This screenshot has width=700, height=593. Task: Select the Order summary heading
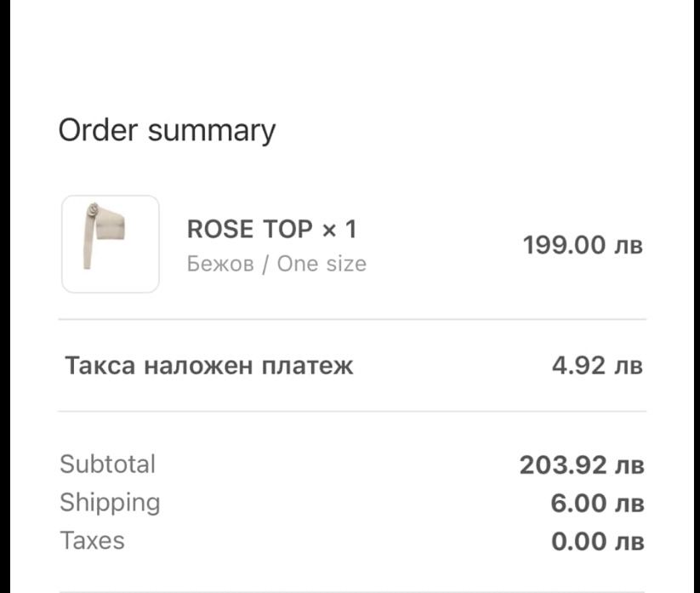tap(167, 130)
